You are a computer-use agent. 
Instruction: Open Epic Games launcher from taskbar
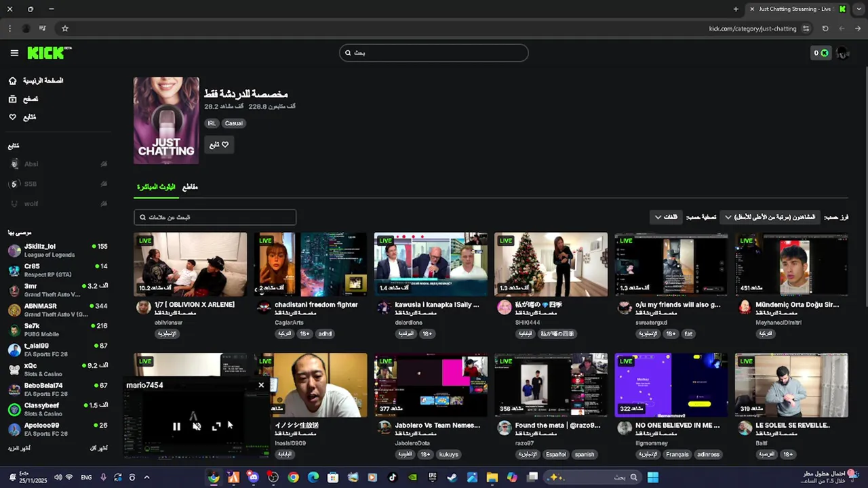[x=432, y=478]
